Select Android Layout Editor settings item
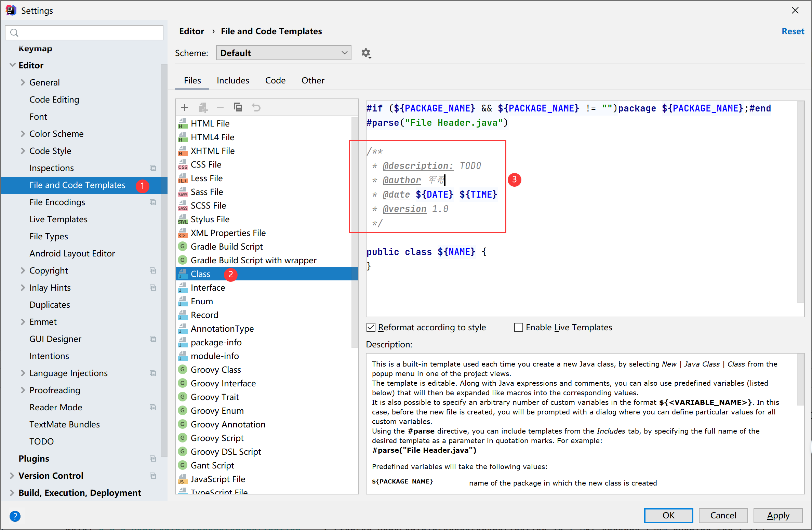The height and width of the screenshot is (530, 812). point(72,253)
